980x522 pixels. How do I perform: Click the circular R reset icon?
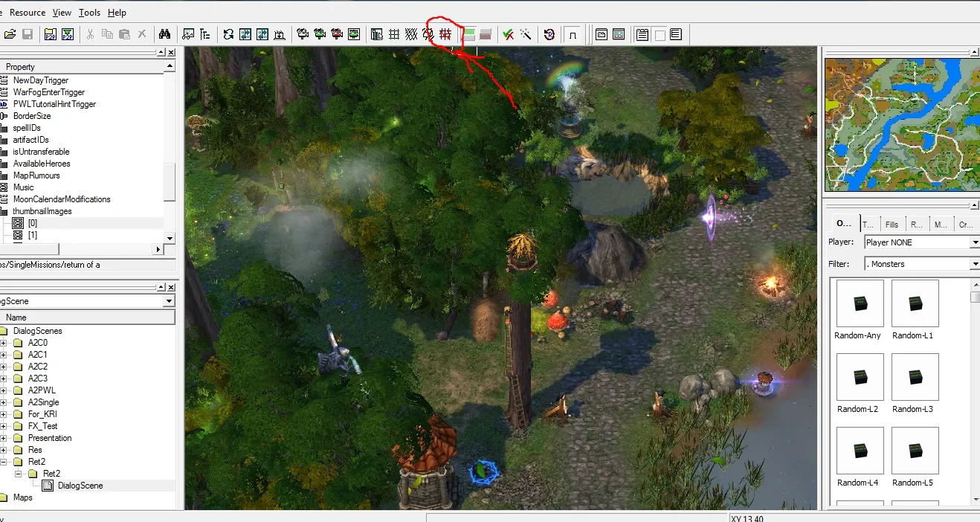click(549, 34)
